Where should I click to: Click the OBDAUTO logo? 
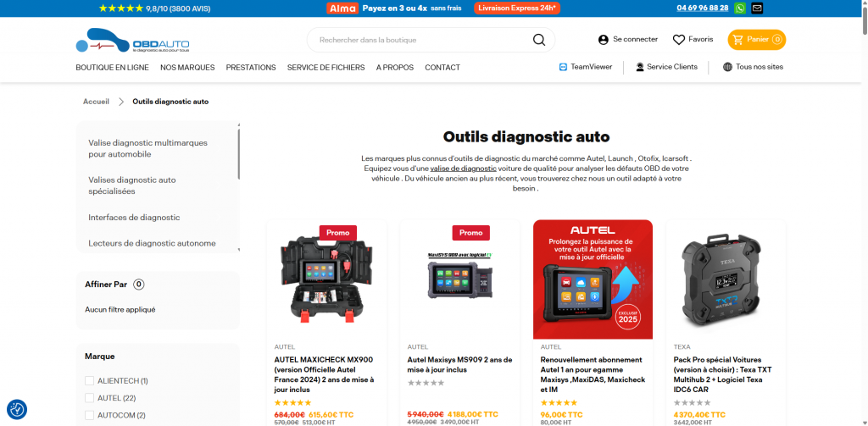[133, 41]
